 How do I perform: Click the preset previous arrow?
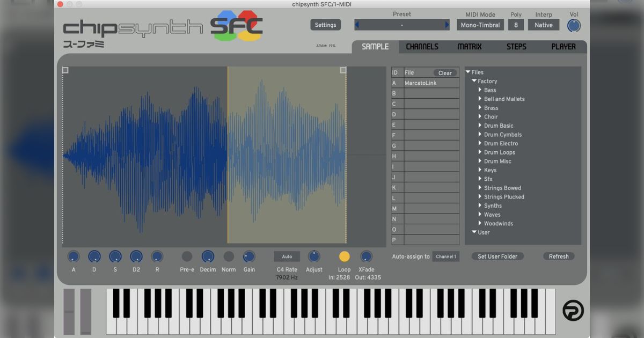click(357, 25)
